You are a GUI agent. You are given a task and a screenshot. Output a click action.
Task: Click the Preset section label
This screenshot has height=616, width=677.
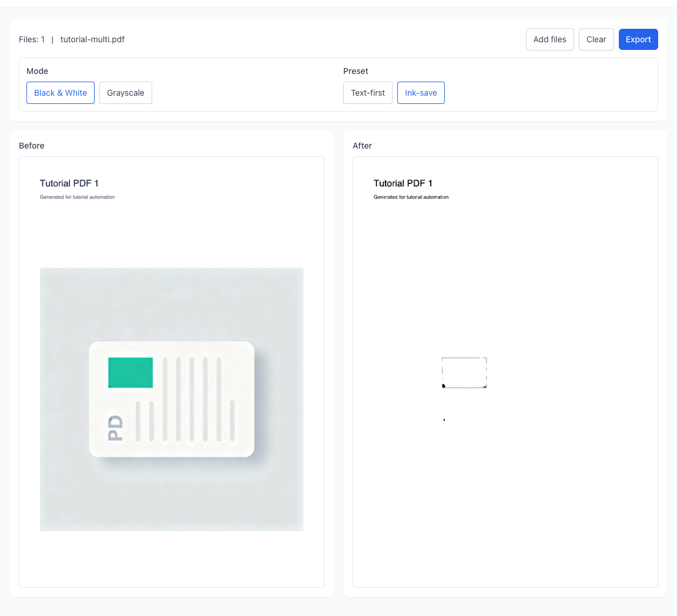(356, 71)
